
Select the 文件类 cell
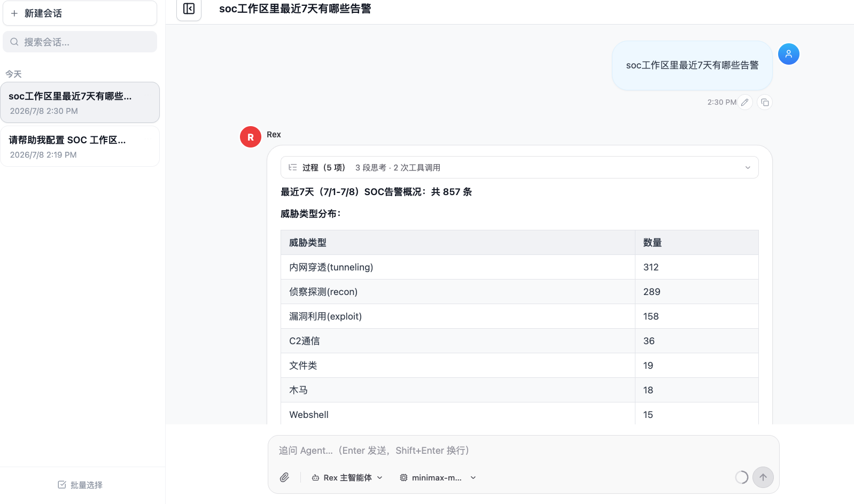(x=457, y=366)
